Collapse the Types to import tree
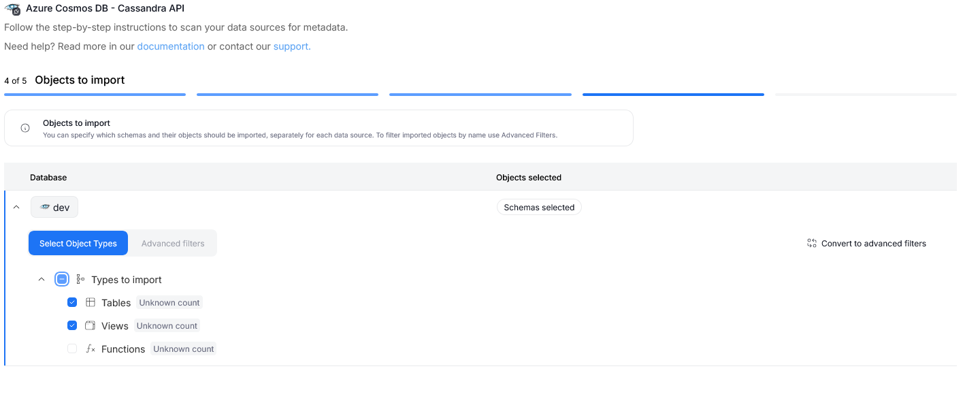The height and width of the screenshot is (407, 980). point(42,279)
